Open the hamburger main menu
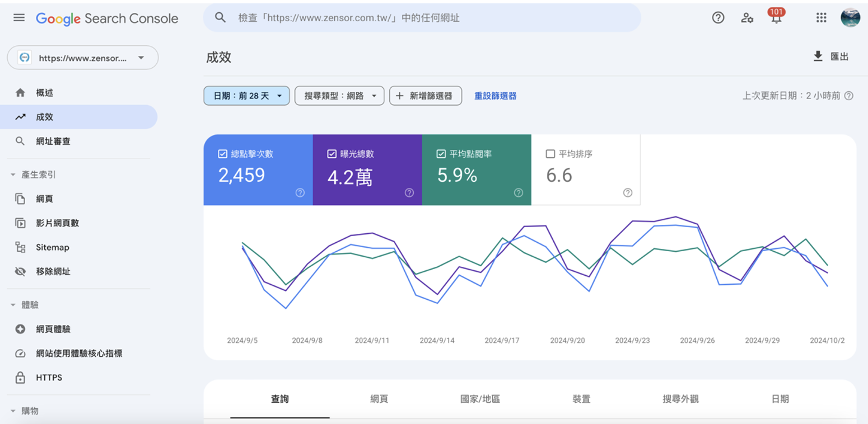 click(19, 18)
